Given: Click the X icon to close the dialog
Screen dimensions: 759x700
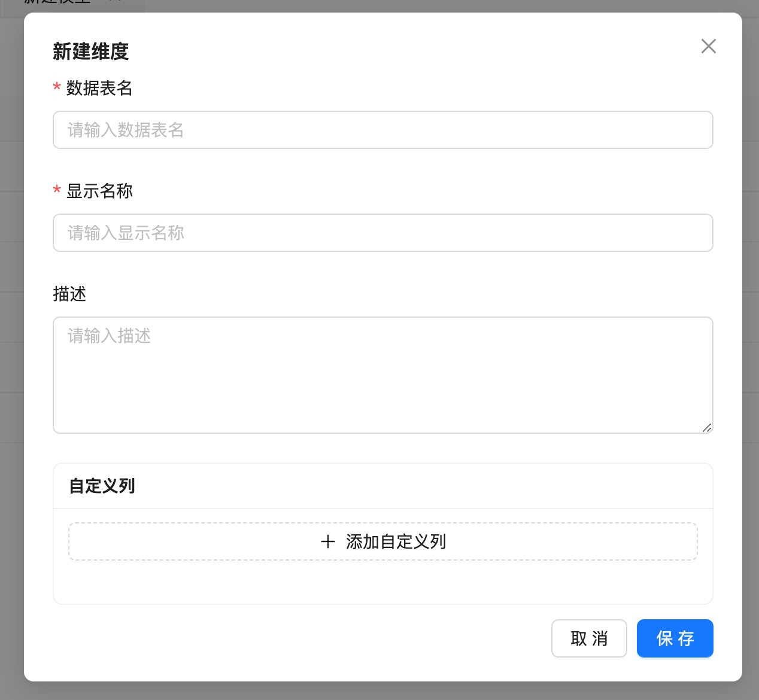Looking at the screenshot, I should click(708, 46).
